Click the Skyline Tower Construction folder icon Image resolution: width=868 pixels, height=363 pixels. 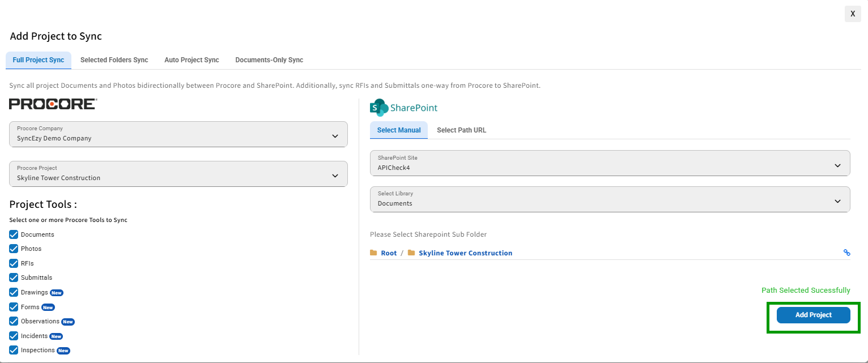(411, 253)
